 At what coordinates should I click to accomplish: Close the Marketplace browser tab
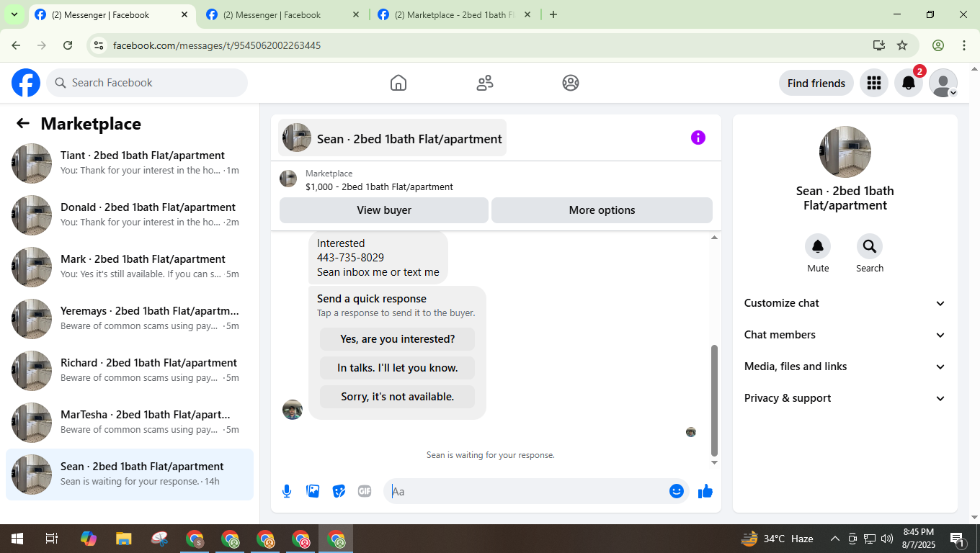click(527, 14)
